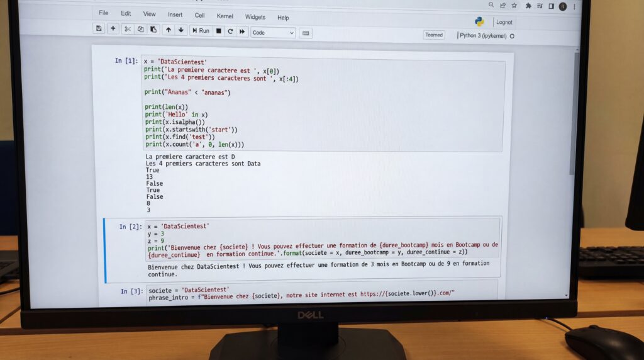Open the cell type Code dropdown
This screenshot has width=644, height=360.
[273, 33]
